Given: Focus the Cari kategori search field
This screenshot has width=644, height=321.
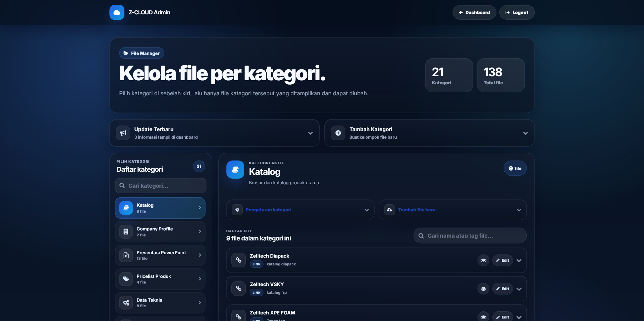Looking at the screenshot, I should point(161,186).
